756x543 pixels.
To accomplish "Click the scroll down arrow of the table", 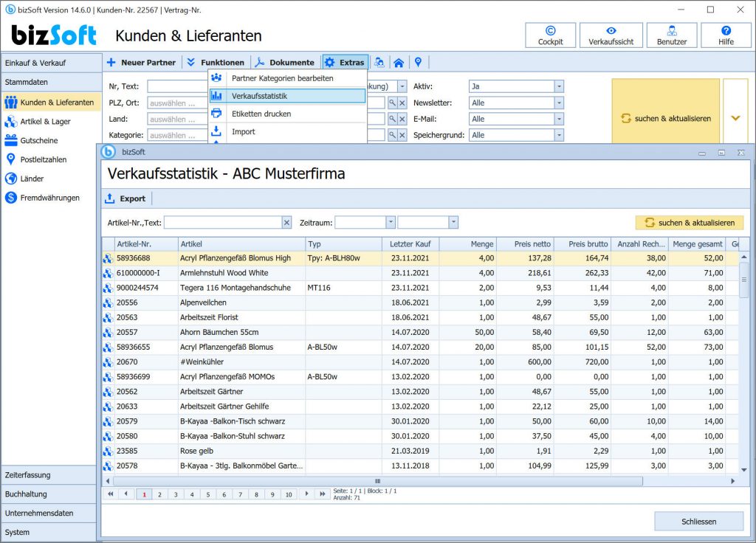I will pos(744,470).
